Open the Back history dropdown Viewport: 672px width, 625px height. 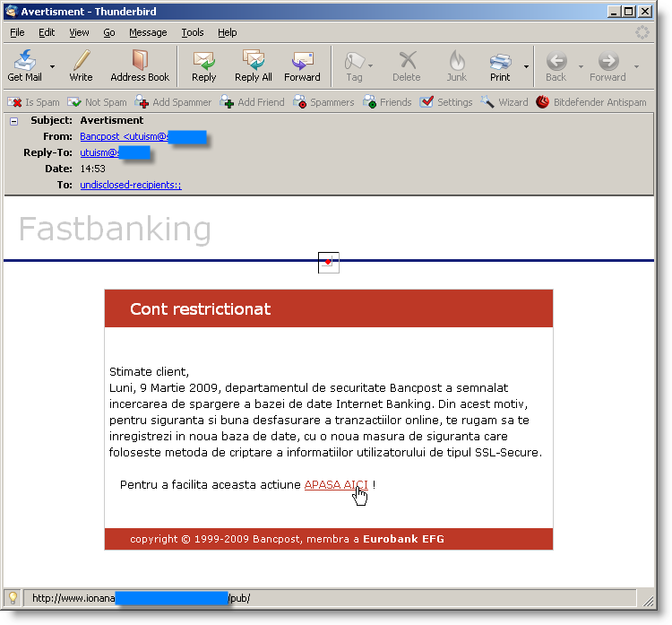pyautogui.click(x=582, y=66)
